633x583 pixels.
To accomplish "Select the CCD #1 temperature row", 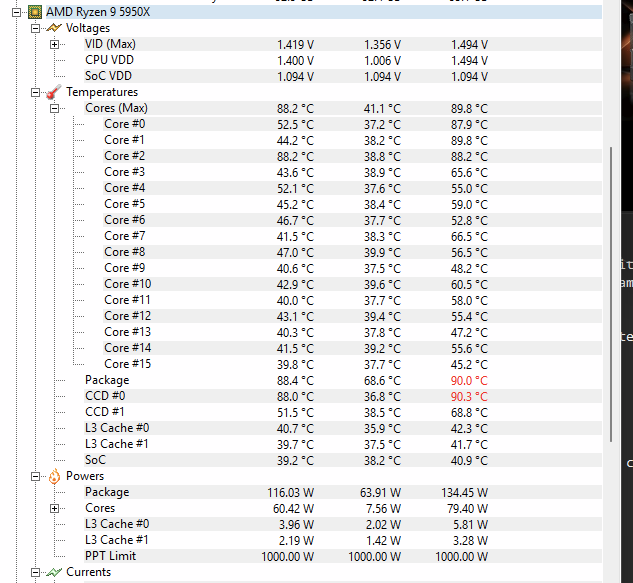I will (343, 412).
